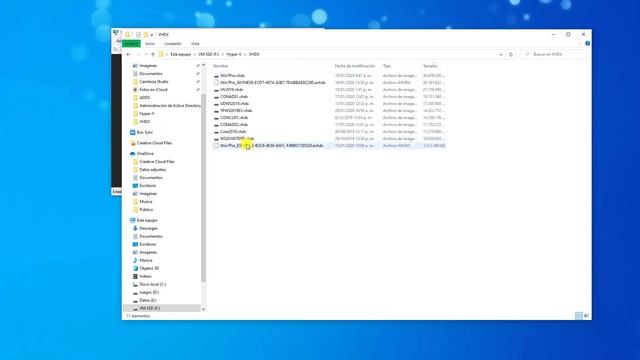Viewport: 640px width, 360px height.
Task: Go back with the back arrow
Action: [x=129, y=54]
